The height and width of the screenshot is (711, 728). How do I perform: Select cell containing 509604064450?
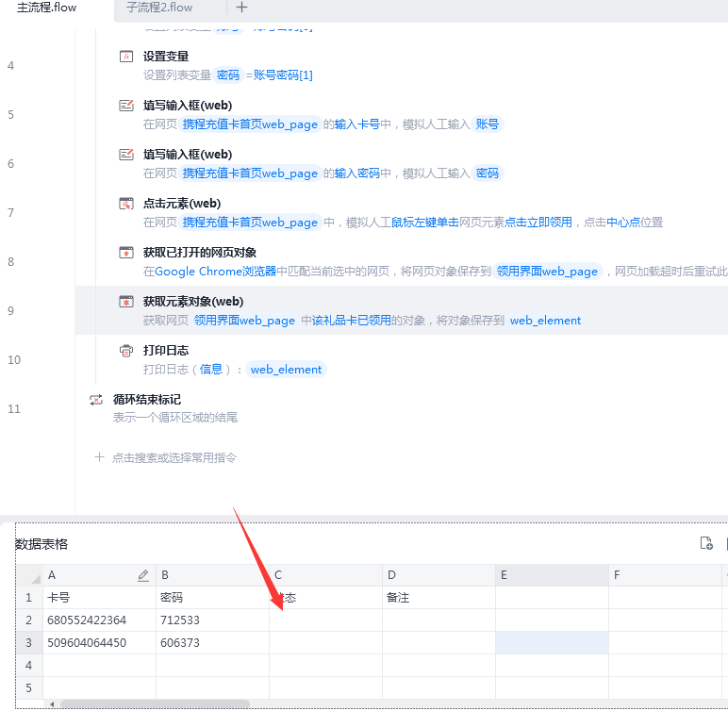coord(99,643)
